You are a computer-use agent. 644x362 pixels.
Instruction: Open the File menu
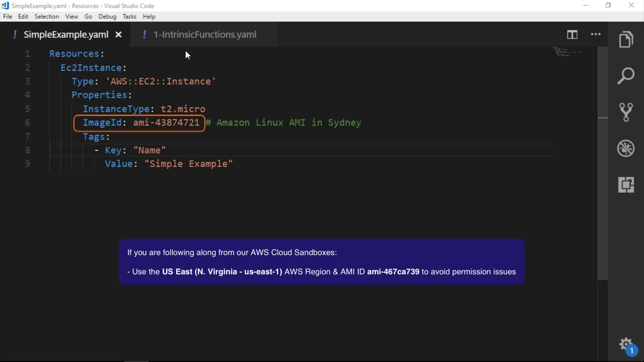pyautogui.click(x=7, y=16)
